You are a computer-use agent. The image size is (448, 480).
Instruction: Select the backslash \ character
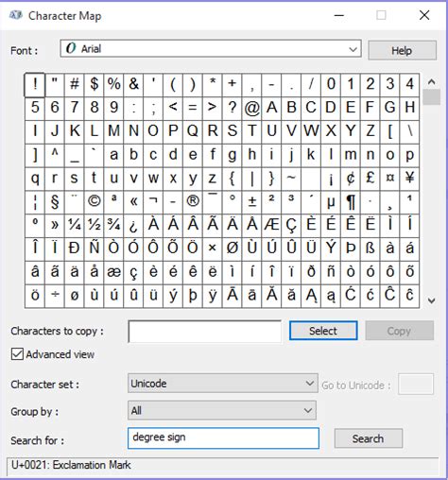(x=409, y=131)
